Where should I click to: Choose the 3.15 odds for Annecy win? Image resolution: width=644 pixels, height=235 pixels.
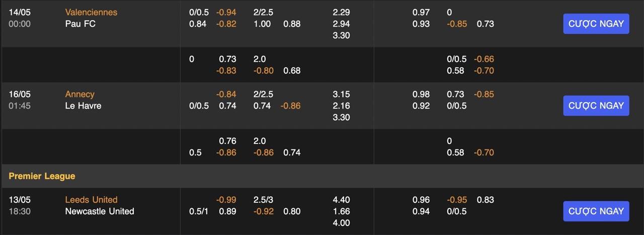tap(341, 94)
